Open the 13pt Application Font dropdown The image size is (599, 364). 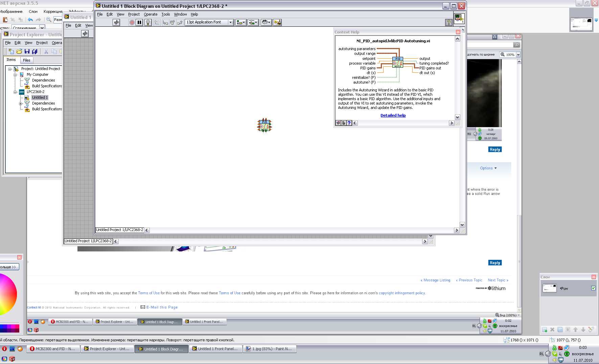(209, 22)
